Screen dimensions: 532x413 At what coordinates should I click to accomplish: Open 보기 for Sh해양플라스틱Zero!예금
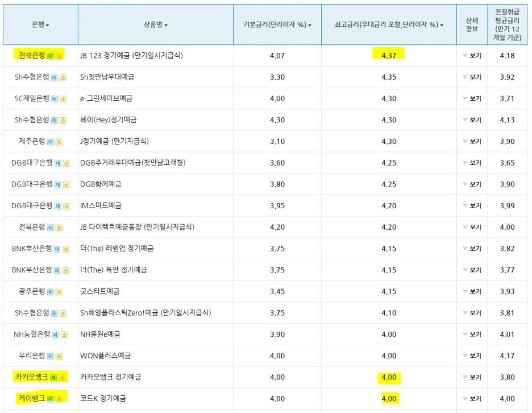pos(472,313)
